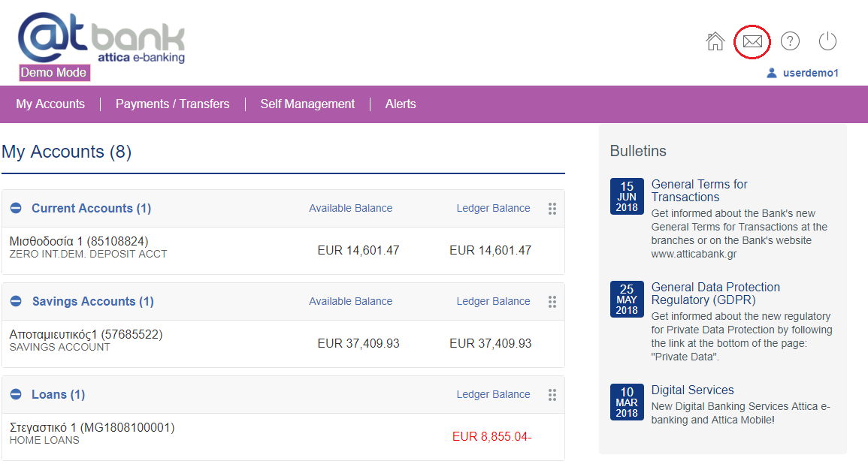Open General Data Protection Regulatory bulletin

tap(715, 294)
